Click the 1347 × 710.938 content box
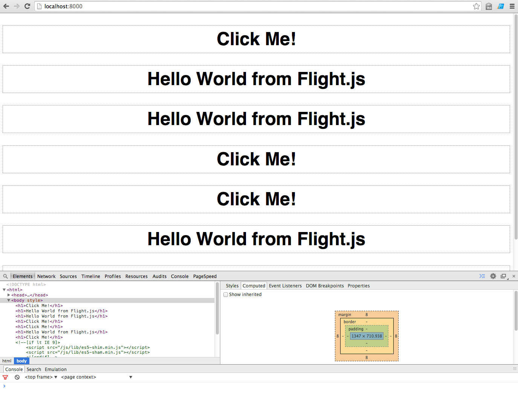 point(367,336)
